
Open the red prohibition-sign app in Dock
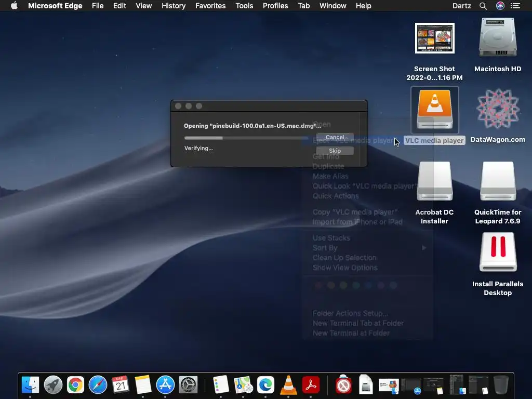click(x=343, y=385)
